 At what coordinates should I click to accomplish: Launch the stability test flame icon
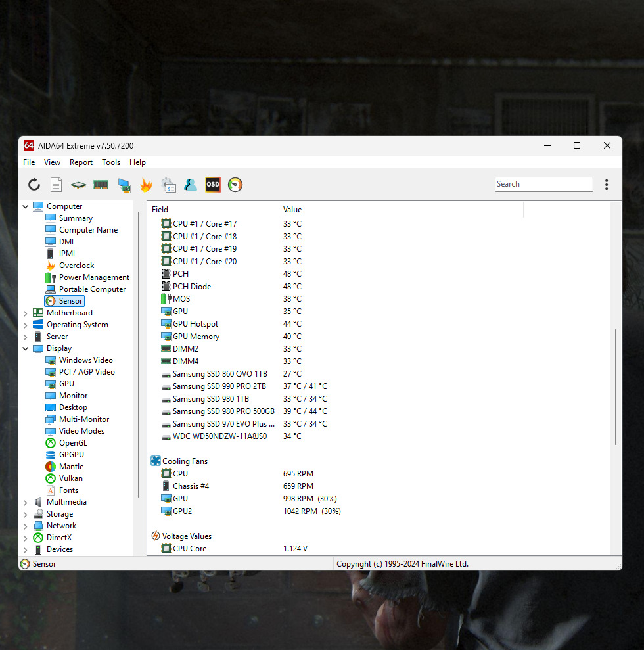[146, 185]
